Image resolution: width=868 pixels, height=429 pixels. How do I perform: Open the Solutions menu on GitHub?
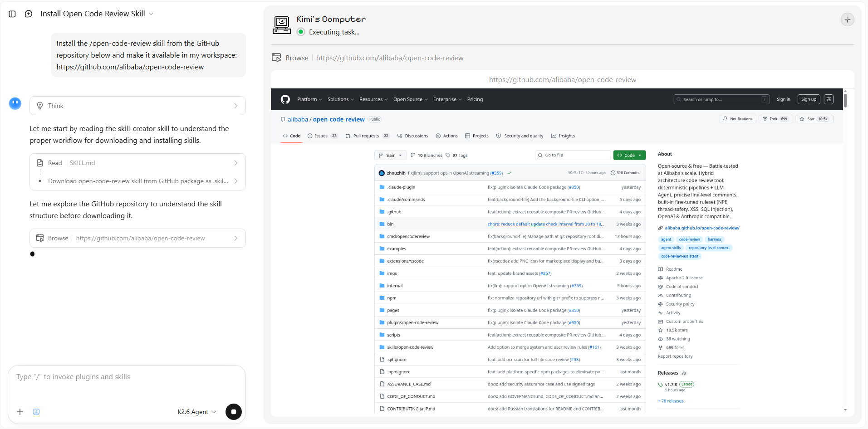[341, 99]
